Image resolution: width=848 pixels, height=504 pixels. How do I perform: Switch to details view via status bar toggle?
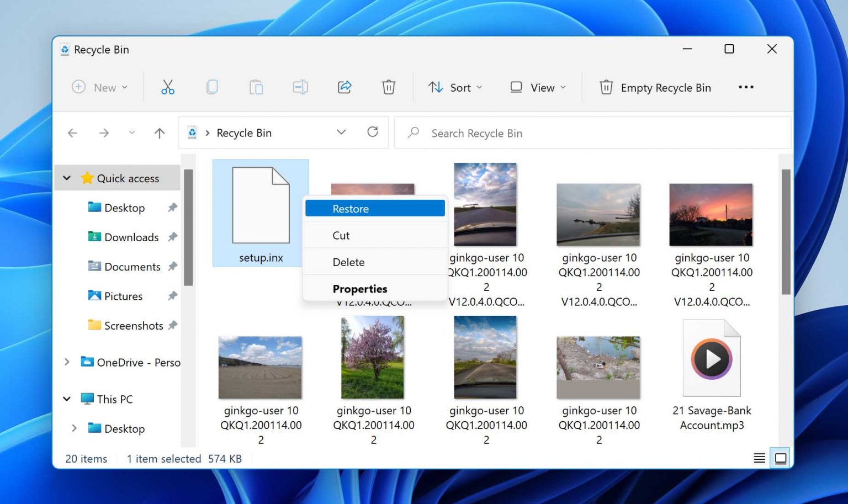click(759, 458)
